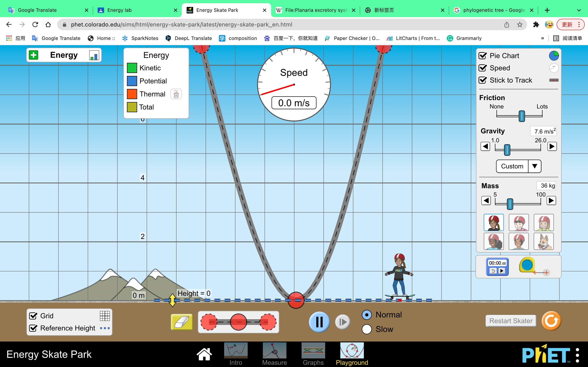Pause the simulation
588x367 pixels.
pyautogui.click(x=319, y=322)
